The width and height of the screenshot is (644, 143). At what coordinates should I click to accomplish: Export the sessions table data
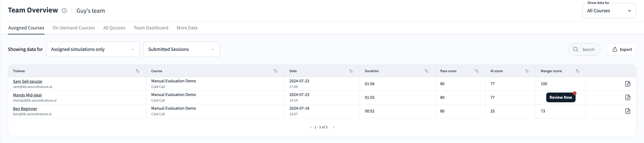tap(622, 49)
